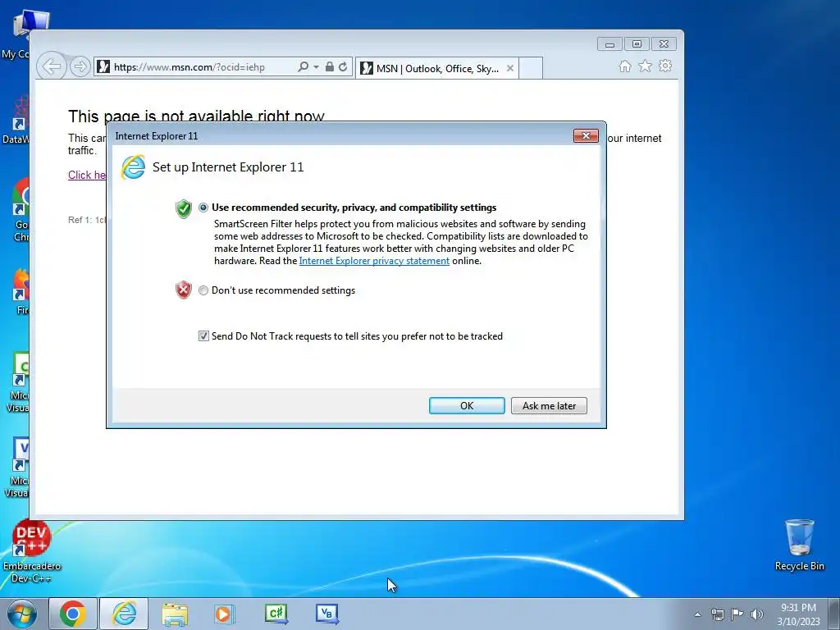Switch to Internet Explorer taskbar button
840x630 pixels.
click(125, 614)
